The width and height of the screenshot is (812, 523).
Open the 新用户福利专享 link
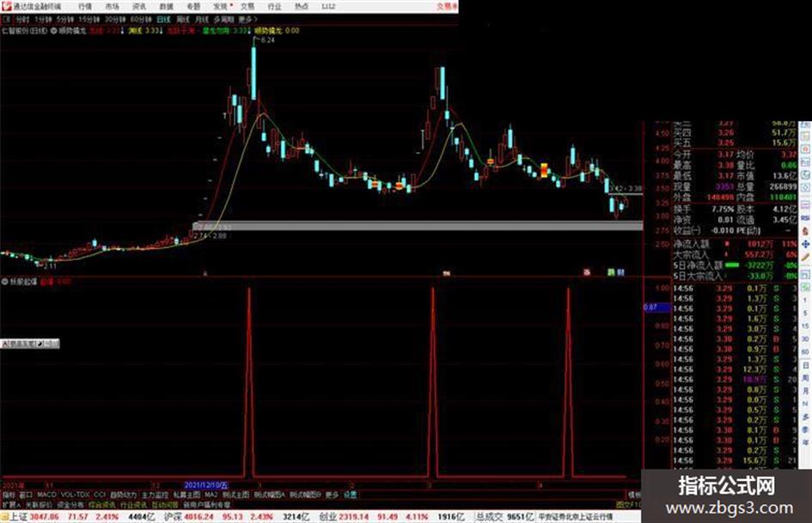point(206,504)
